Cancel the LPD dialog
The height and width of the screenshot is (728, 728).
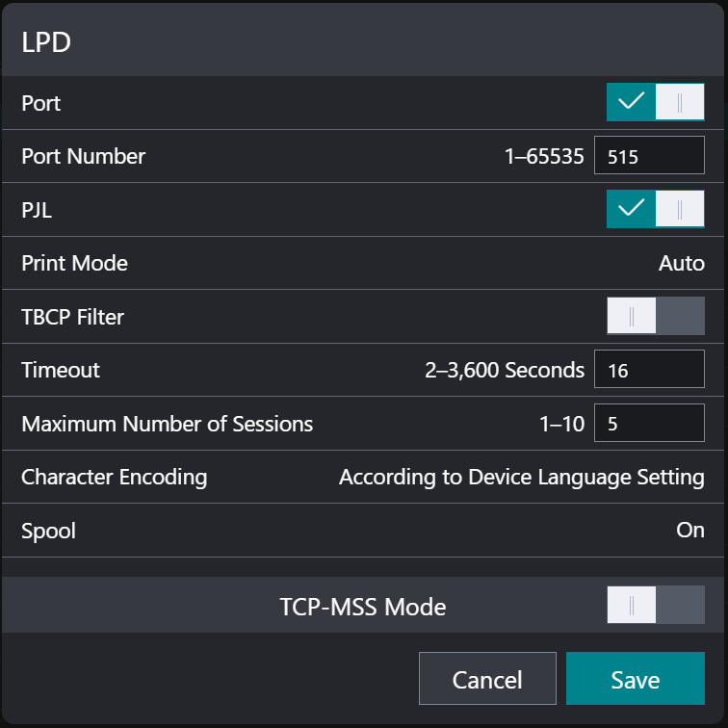click(487, 679)
